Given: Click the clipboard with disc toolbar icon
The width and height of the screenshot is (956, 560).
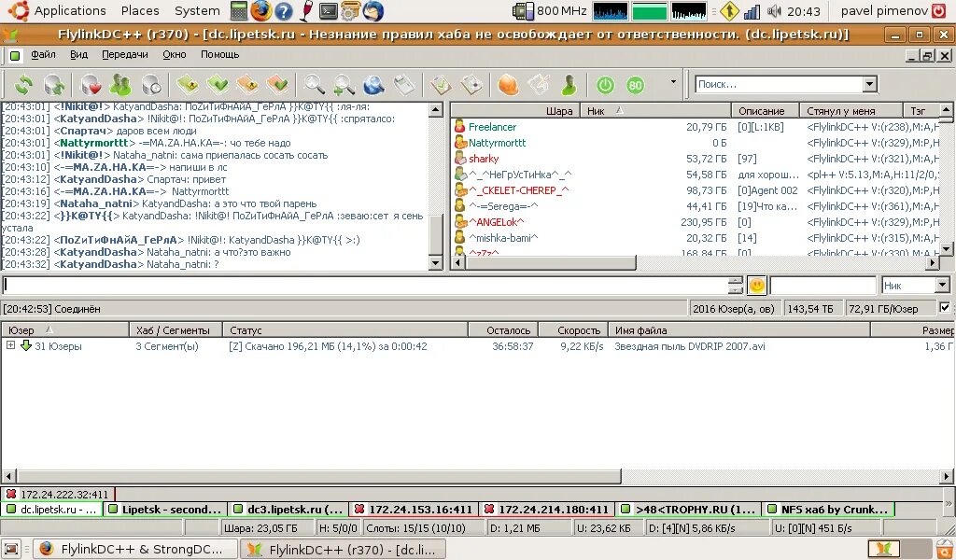Looking at the screenshot, I should pyautogui.click(x=471, y=85).
